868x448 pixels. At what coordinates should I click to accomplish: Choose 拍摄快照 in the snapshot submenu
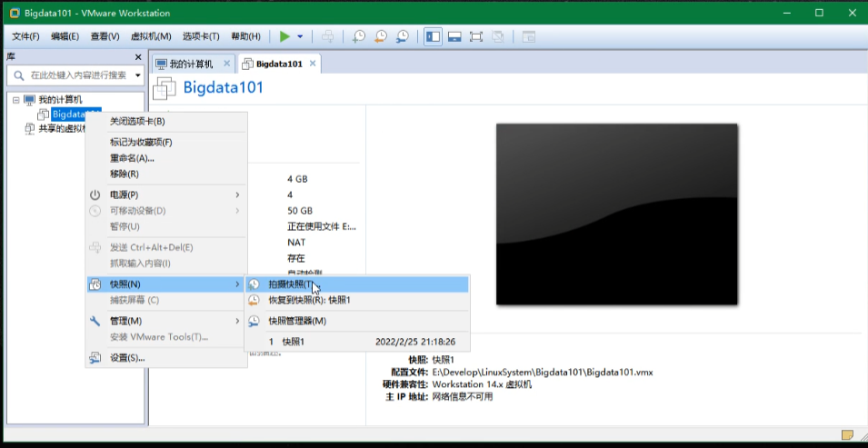click(357, 284)
